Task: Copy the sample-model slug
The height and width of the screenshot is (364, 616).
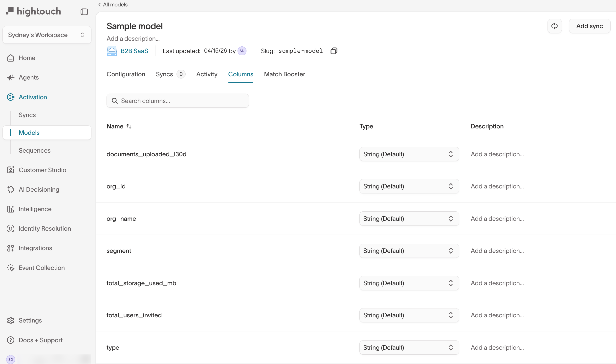Action: coord(334,51)
